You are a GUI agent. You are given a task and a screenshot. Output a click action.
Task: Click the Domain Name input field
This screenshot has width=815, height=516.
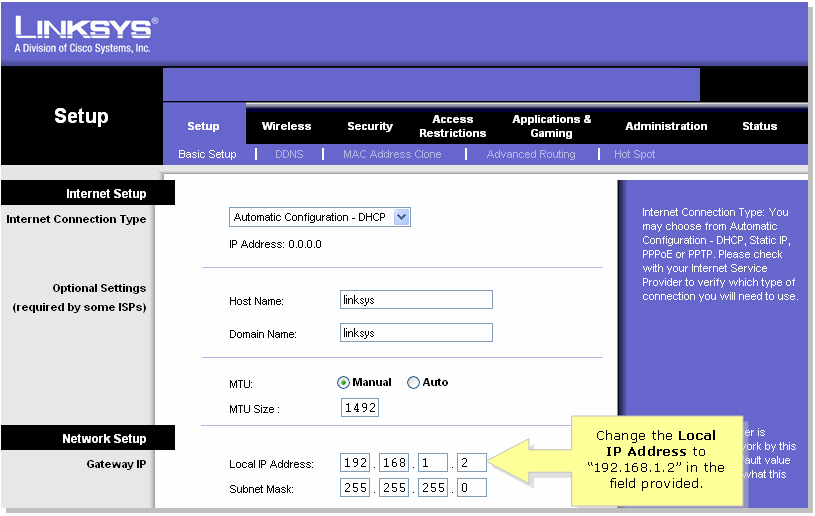tap(416, 333)
